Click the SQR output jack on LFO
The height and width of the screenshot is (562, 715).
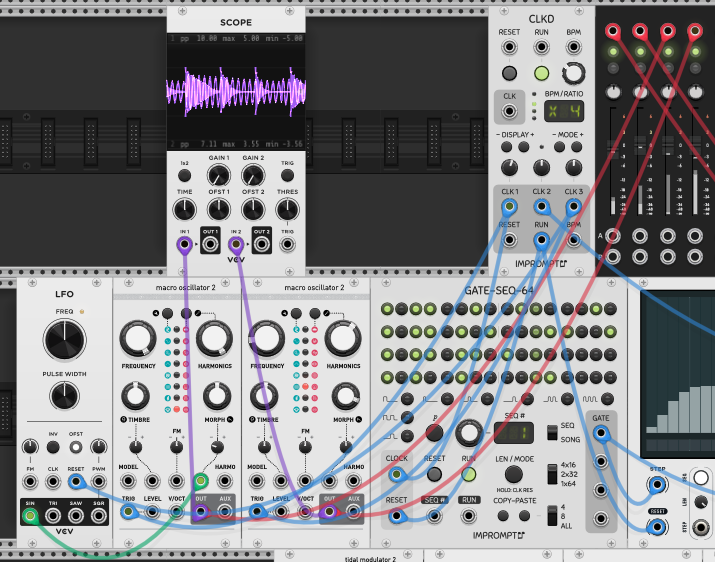point(98,516)
